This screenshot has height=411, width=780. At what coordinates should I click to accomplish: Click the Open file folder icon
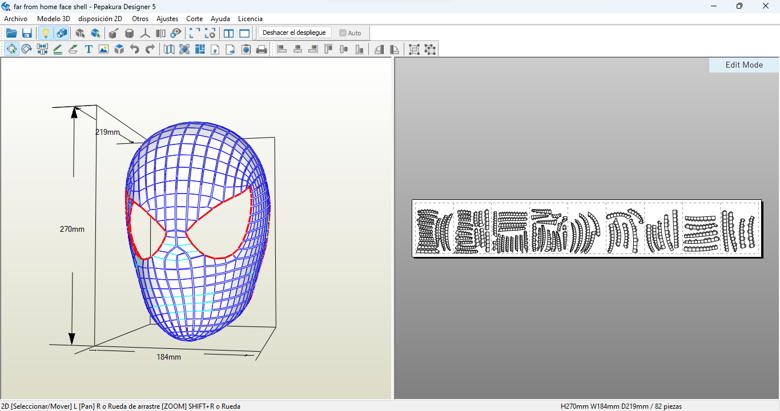(11, 33)
